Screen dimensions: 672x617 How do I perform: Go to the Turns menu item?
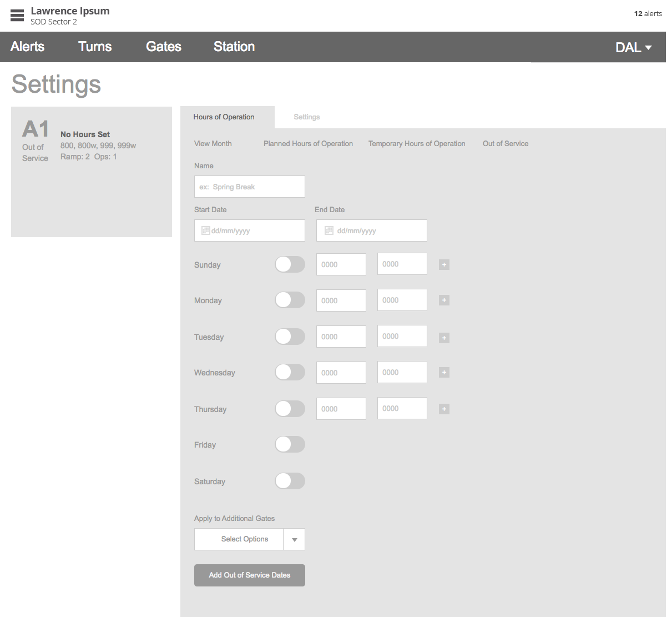click(95, 47)
